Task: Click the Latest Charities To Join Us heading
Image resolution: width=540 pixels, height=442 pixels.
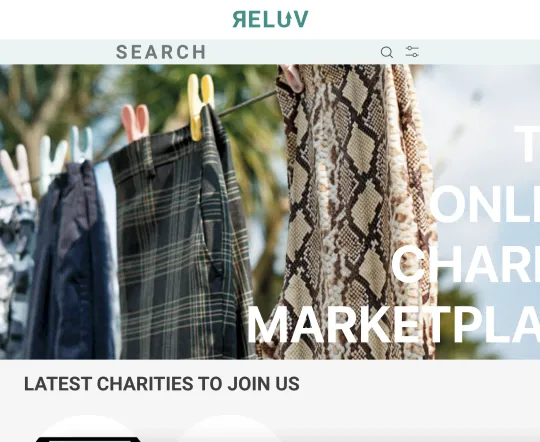Action: (162, 384)
